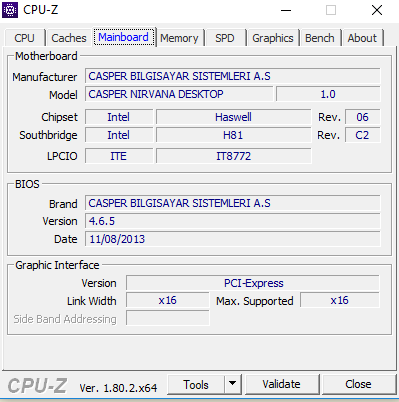This screenshot has width=399, height=402.
Task: Click the Ver. 1.80.2.x64 version text
Action: tap(118, 388)
